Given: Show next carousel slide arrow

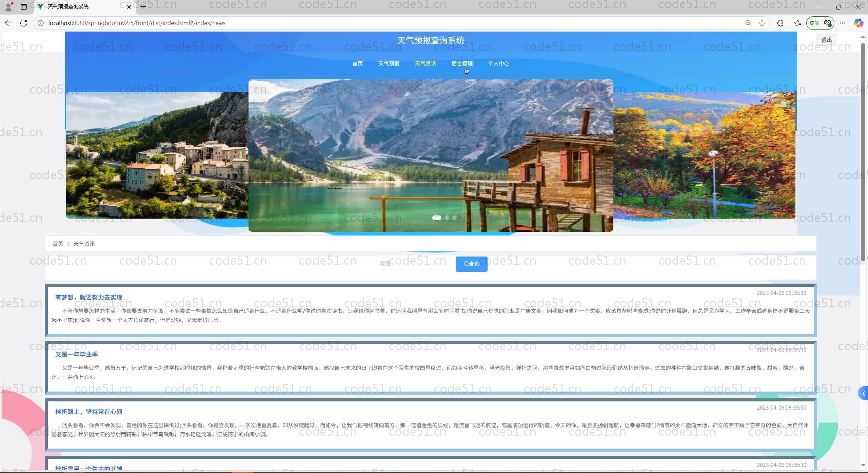Looking at the screenshot, I should 782,155.
